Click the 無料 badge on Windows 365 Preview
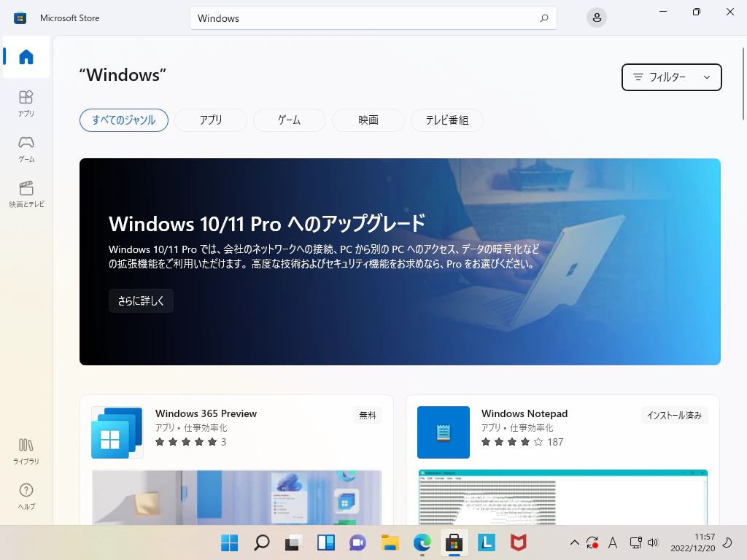The width and height of the screenshot is (747, 560). pos(368,415)
